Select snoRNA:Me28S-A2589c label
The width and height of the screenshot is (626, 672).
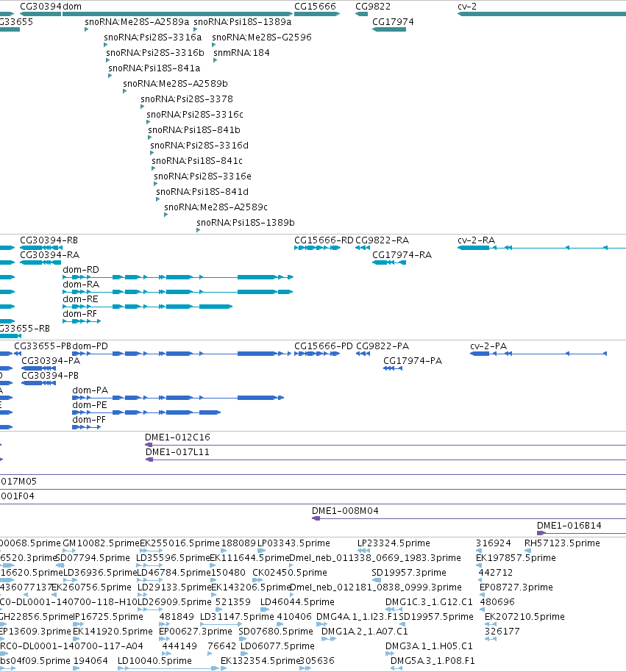pos(216,207)
